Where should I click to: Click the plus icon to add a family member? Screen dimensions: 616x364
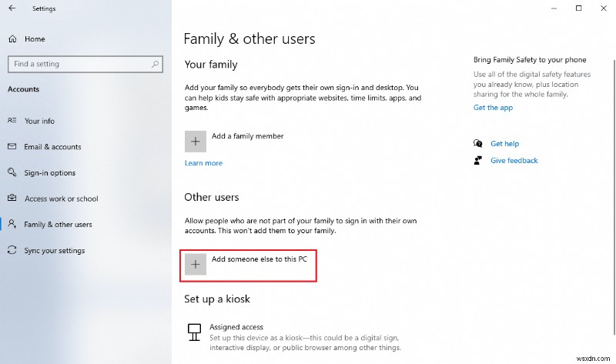click(196, 142)
